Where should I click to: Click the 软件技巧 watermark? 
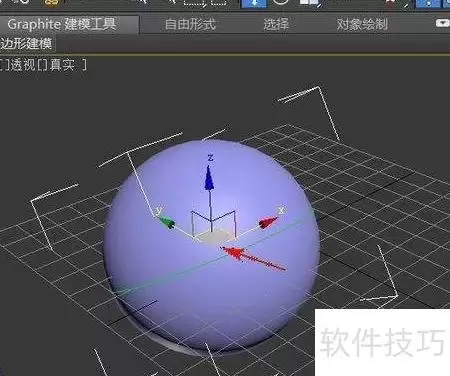point(382,341)
